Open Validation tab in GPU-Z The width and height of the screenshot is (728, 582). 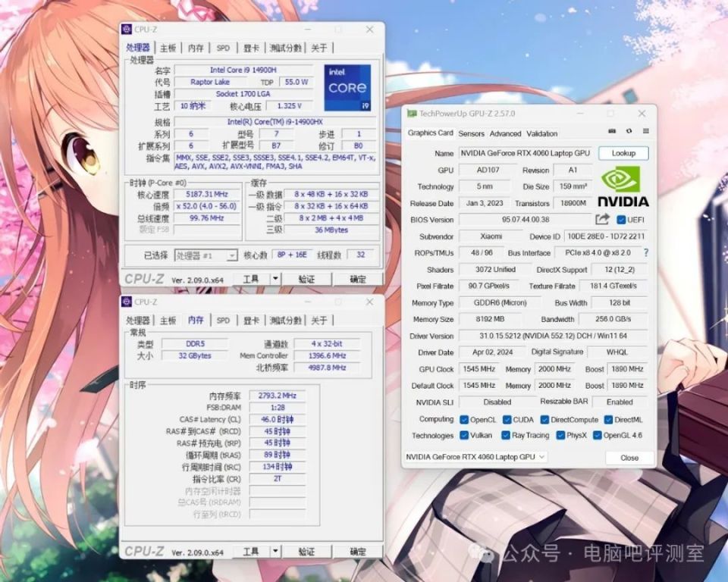pyautogui.click(x=541, y=133)
